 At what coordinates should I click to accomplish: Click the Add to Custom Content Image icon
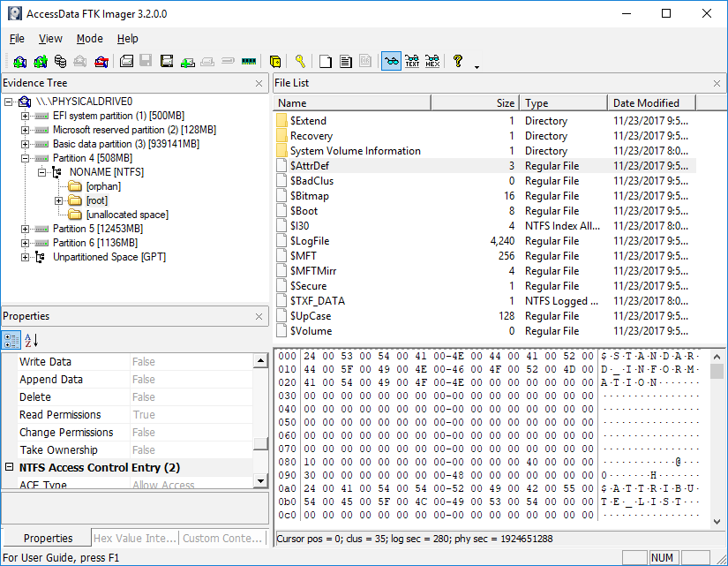pyautogui.click(x=188, y=61)
